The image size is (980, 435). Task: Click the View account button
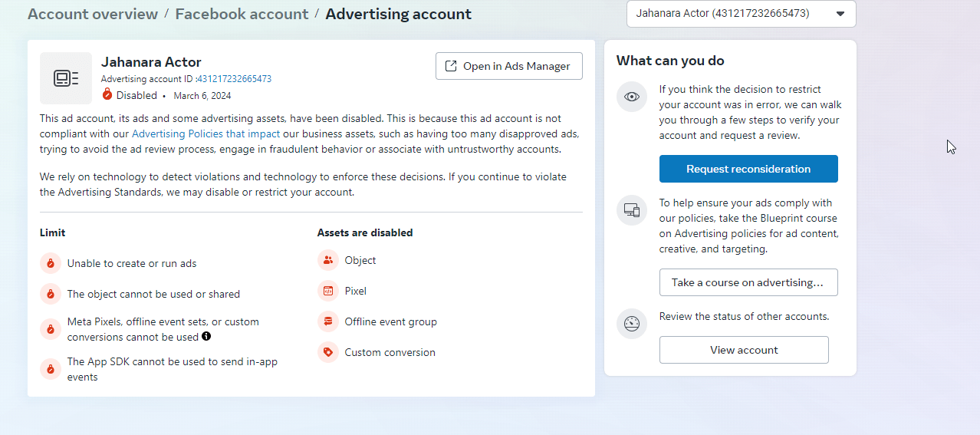tap(744, 350)
